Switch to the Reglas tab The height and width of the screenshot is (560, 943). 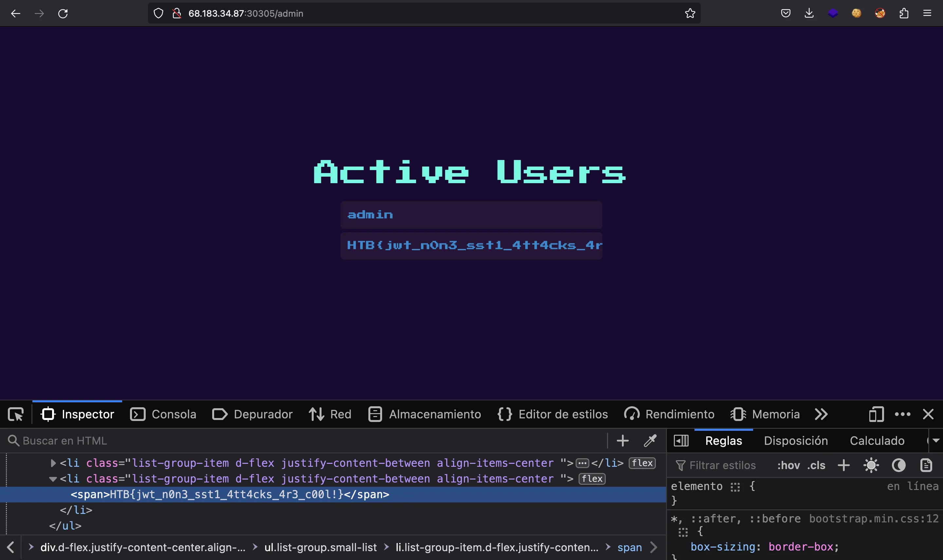[723, 441]
